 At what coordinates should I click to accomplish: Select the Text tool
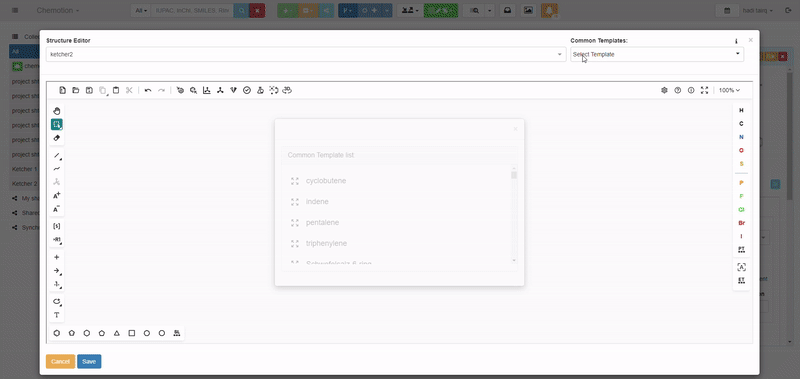tap(57, 315)
